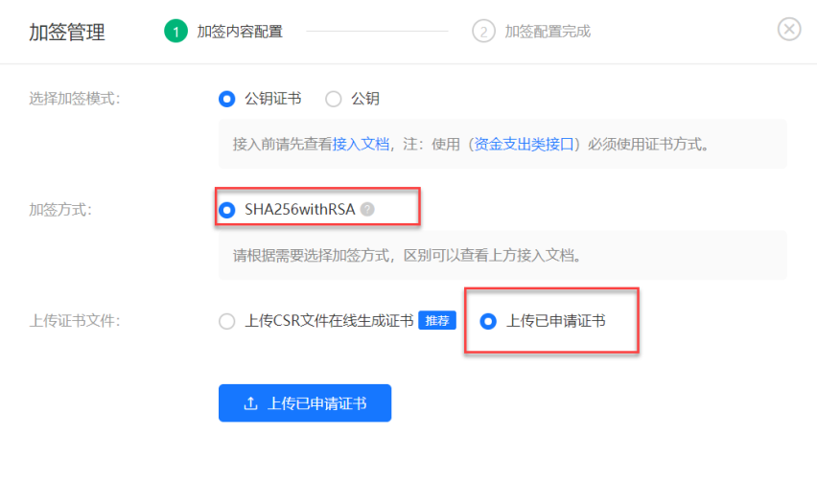Click the green step 1 circle

(x=175, y=32)
